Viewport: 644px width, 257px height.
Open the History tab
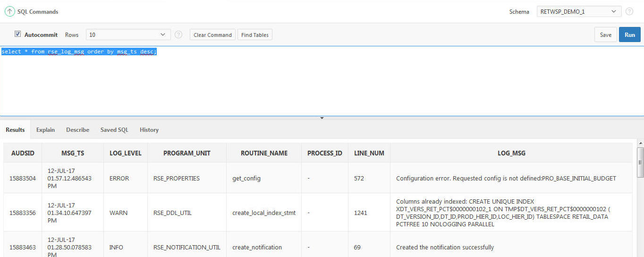point(149,129)
